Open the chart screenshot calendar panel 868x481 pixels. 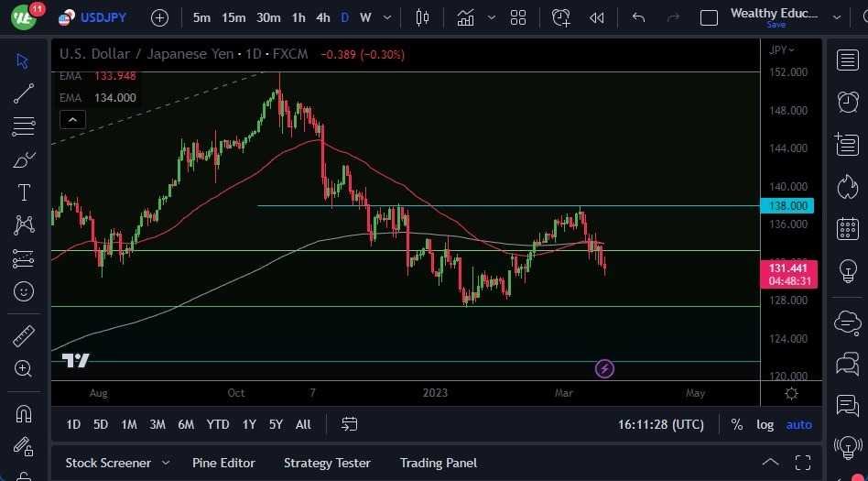848,228
